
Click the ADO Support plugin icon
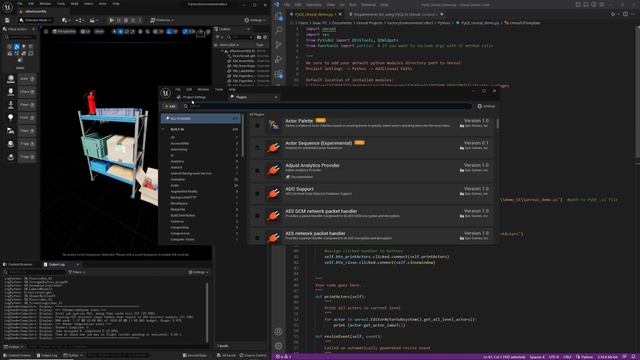(273, 193)
